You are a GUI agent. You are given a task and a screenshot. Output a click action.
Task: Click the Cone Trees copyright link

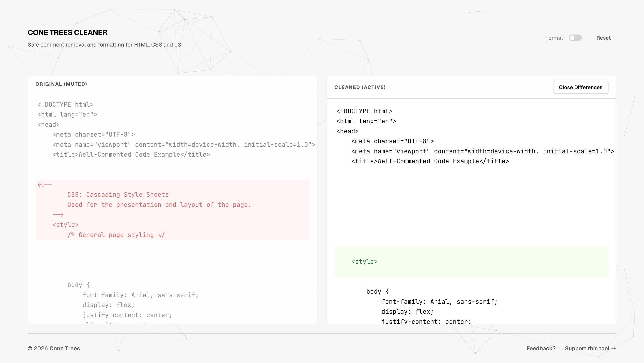coord(65,348)
